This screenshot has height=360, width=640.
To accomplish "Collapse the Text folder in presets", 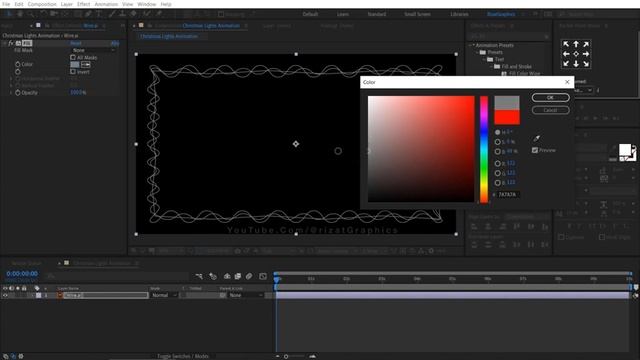I will point(484,59).
